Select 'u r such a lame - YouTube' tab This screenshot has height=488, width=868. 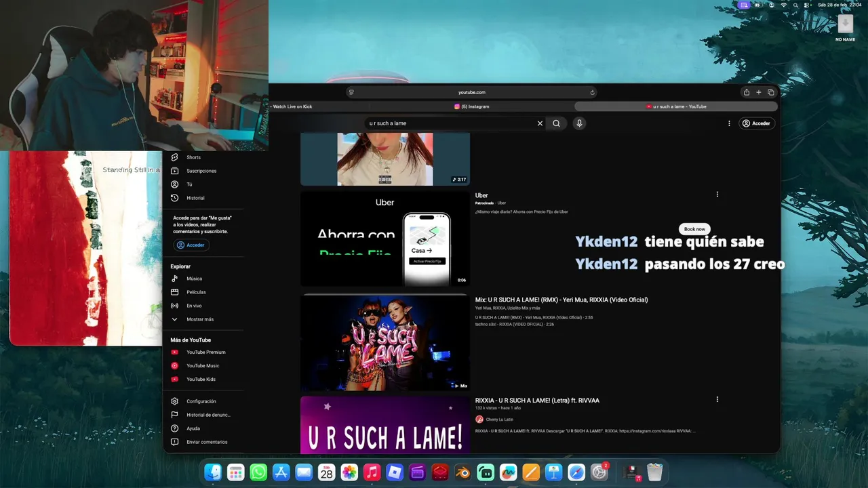click(x=675, y=106)
